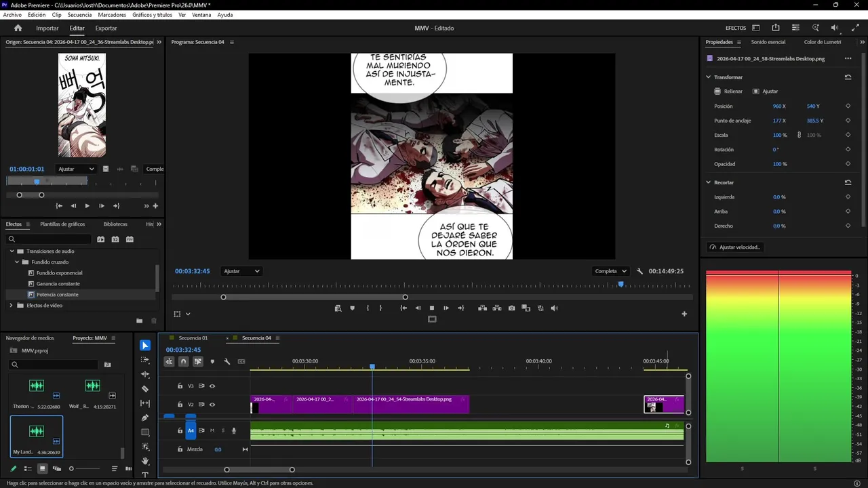868x488 pixels.
Task: Collapse the Transformar section
Action: pyautogui.click(x=709, y=77)
